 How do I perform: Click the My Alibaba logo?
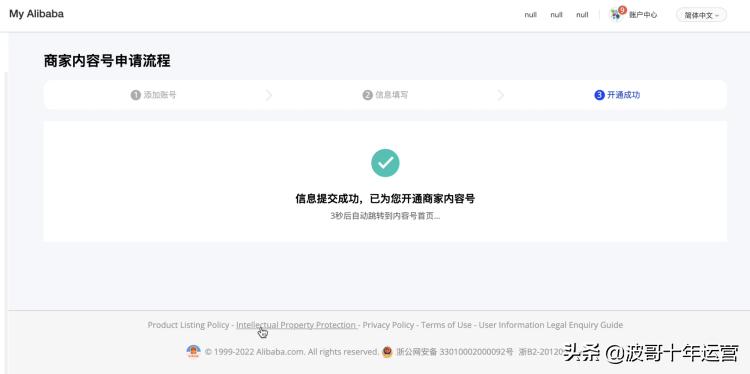coord(36,14)
